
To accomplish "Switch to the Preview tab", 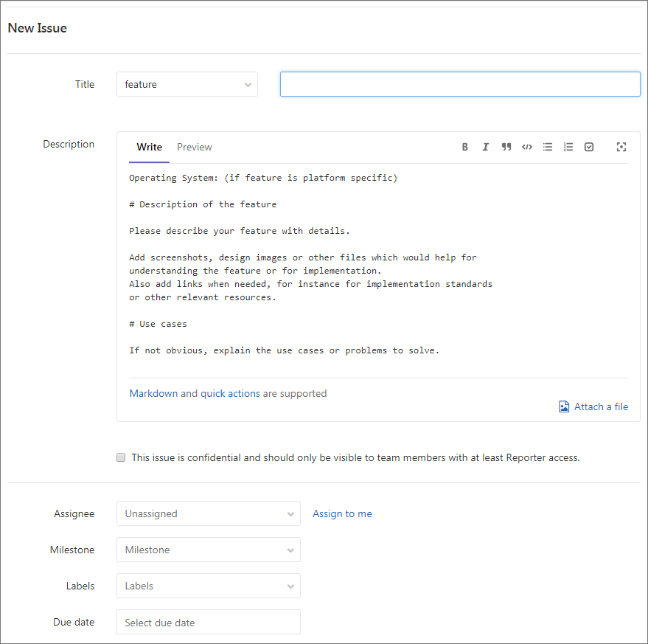I will pyautogui.click(x=194, y=147).
